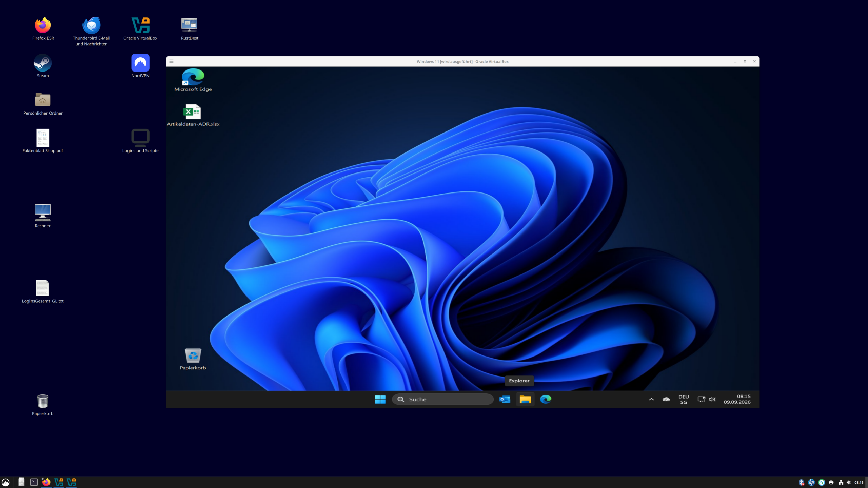Click host panel clock 08:15

coord(859,482)
